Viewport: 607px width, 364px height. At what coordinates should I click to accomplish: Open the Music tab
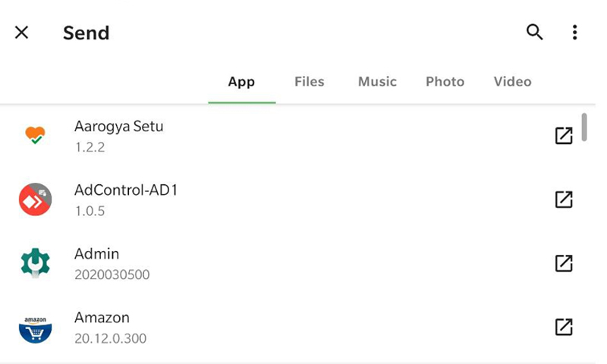pyautogui.click(x=377, y=82)
